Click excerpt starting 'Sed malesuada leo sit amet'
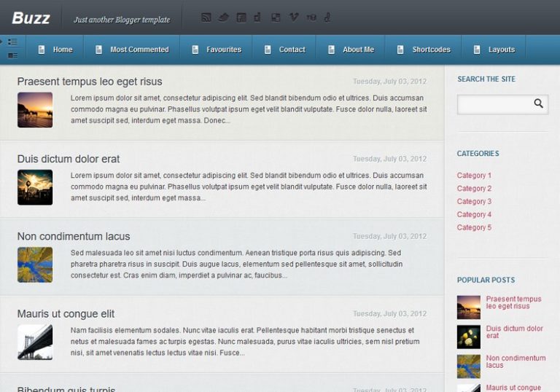 236,264
